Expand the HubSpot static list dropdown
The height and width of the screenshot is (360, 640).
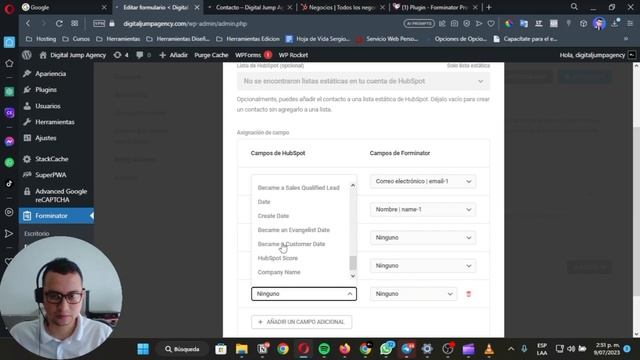pyautogui.click(x=363, y=81)
